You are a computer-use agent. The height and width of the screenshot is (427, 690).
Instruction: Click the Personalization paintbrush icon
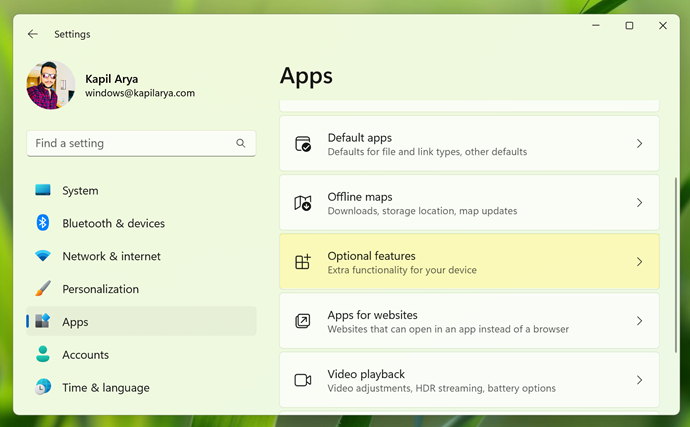coord(43,289)
